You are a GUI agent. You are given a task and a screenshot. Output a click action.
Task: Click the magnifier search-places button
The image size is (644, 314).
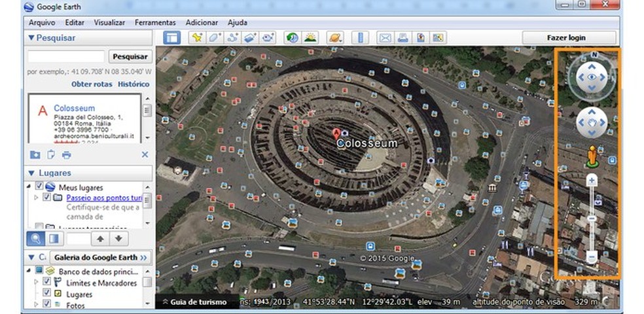click(x=36, y=239)
